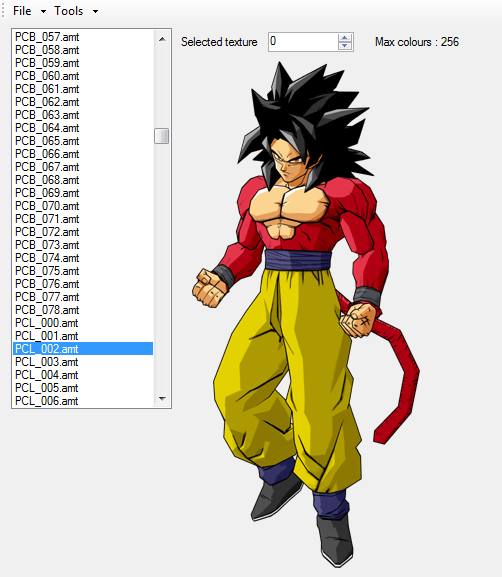This screenshot has height=577, width=502.
Task: Select PCL_006.amt in the list
Action: click(83, 401)
